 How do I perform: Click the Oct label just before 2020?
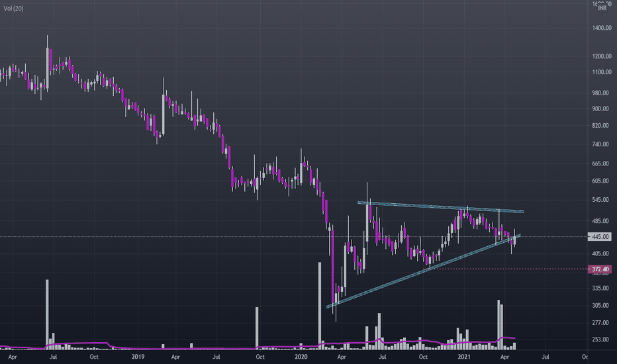260,357
